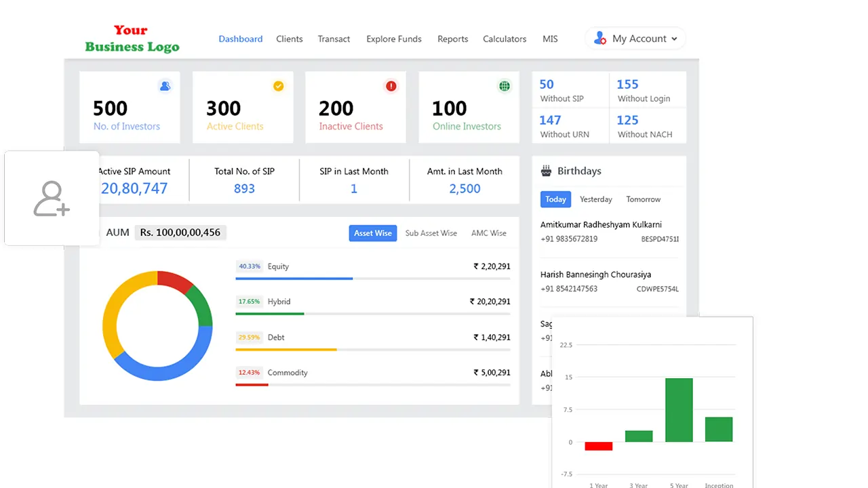Viewport: 868px width, 488px height.
Task: Switch to Sub Asset Wise view
Action: (x=431, y=233)
